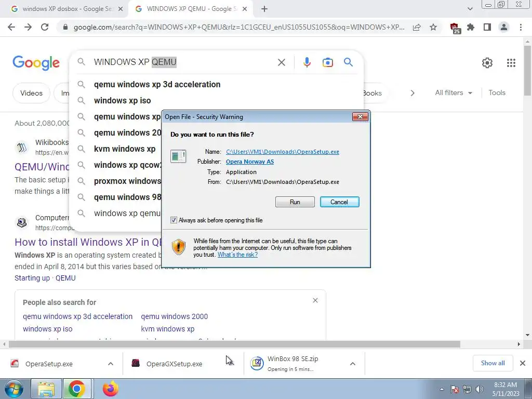Close the windows XP dosbox tab
Viewport: 532px width, 399px height.
pyautogui.click(x=120, y=9)
